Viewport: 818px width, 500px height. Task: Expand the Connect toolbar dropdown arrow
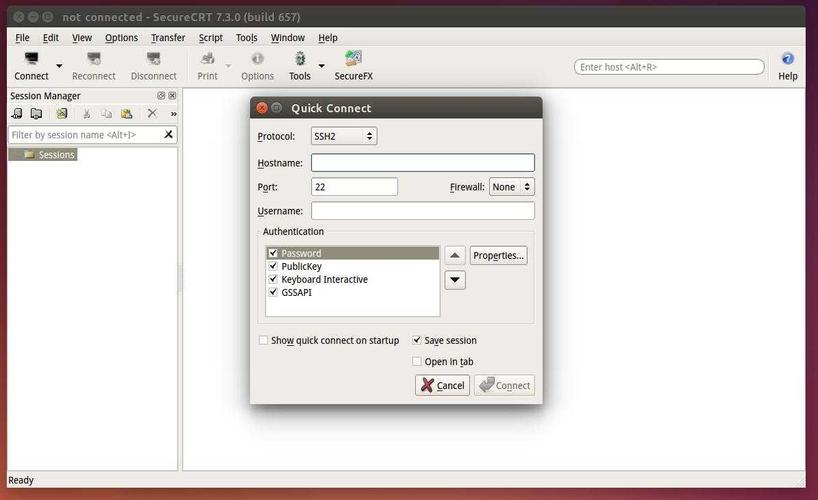coord(59,66)
